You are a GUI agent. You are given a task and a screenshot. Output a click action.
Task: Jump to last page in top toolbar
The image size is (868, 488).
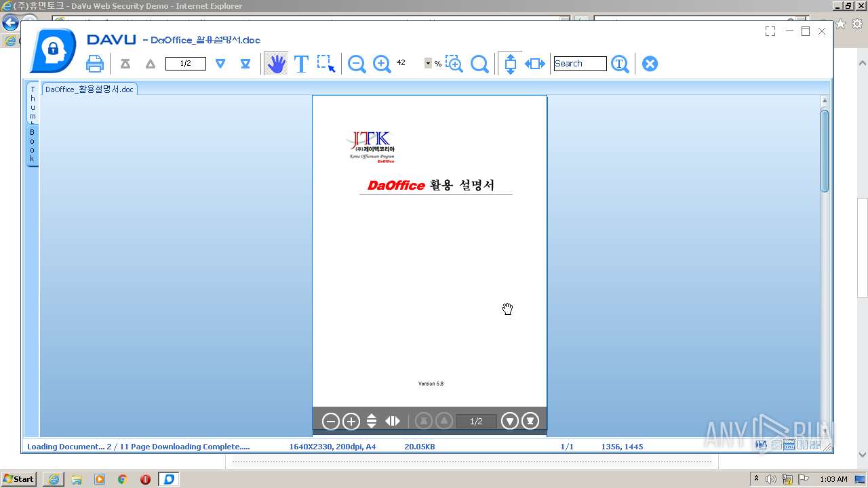tap(245, 64)
